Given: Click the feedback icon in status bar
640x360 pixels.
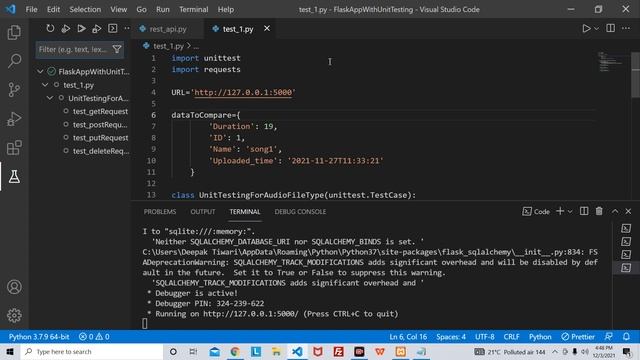Looking at the screenshot, I should coord(609,337).
